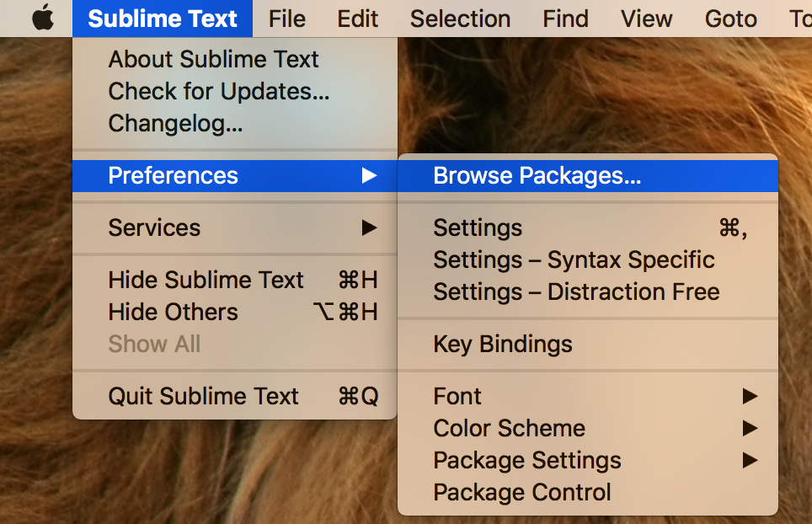Open the Edit menu

click(x=357, y=19)
